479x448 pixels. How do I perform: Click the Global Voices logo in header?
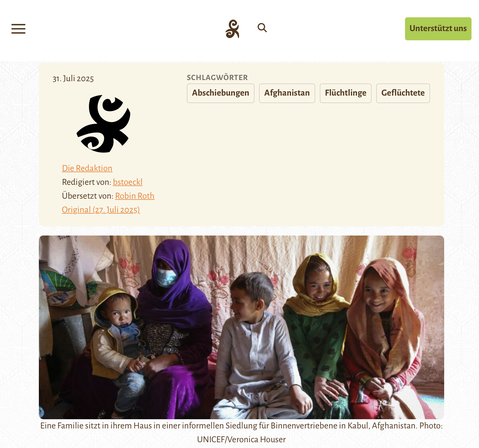point(233,29)
